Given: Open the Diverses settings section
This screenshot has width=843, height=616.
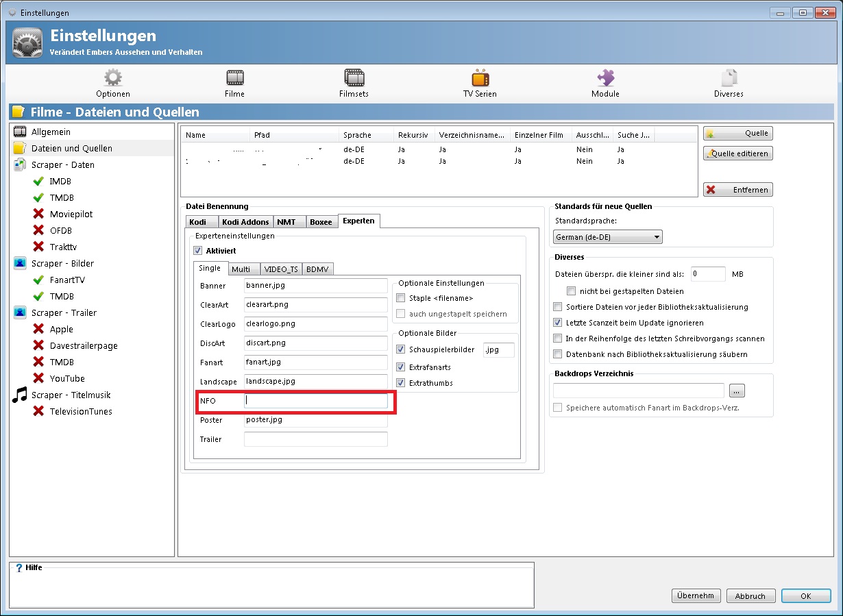Looking at the screenshot, I should [729, 84].
